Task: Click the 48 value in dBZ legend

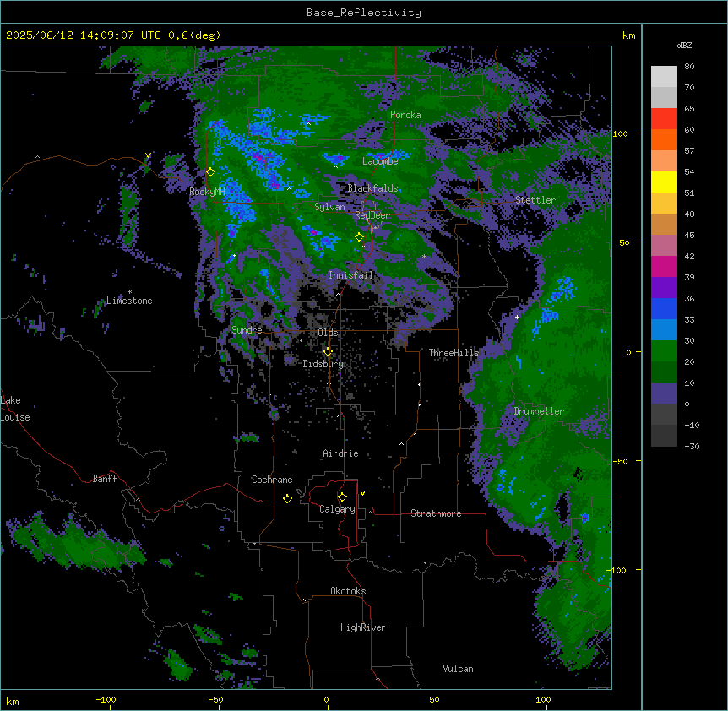Action: click(689, 214)
